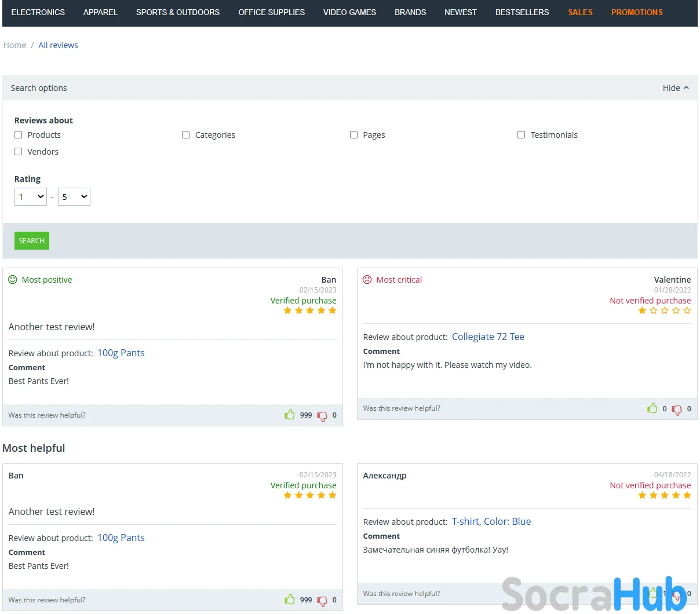This screenshot has width=700, height=614.
Task: Check the Categories checkbox
Action: (186, 134)
